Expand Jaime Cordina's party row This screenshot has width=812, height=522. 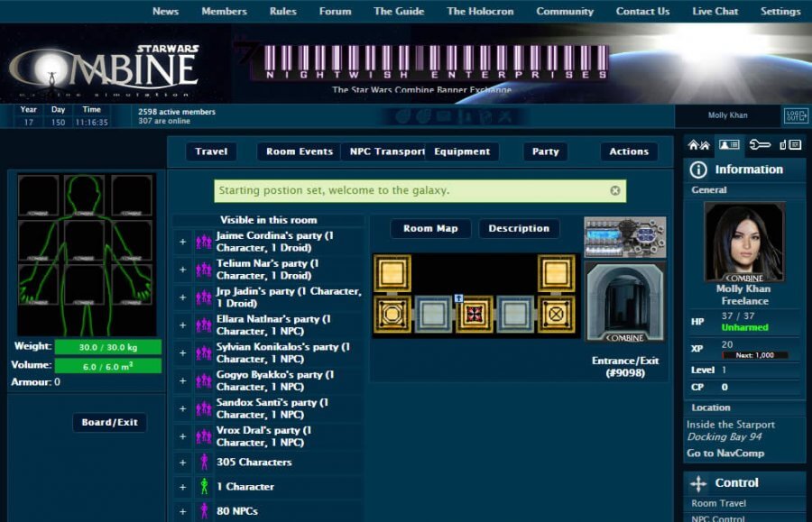click(x=183, y=242)
